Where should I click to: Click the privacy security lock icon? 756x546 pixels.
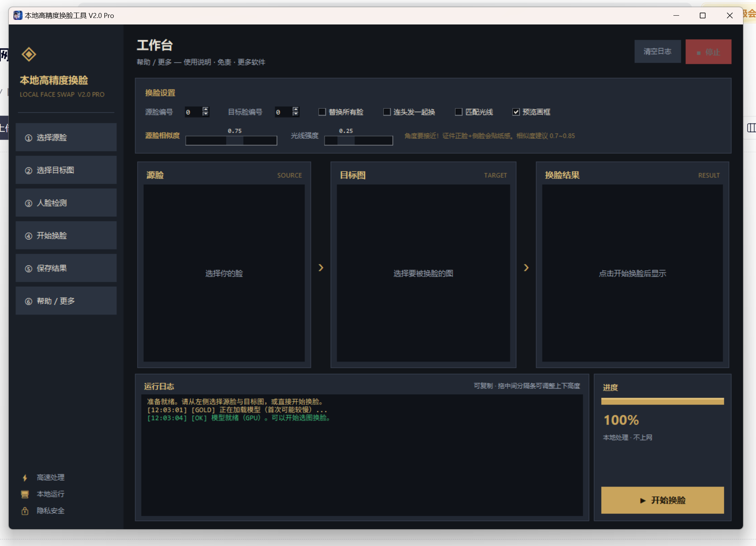tap(25, 511)
